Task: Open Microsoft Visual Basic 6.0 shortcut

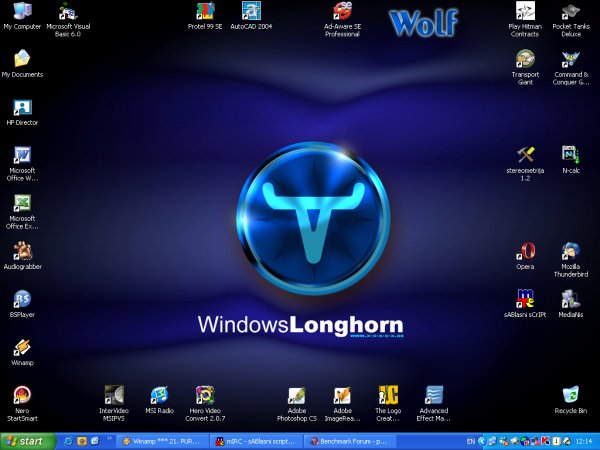Action: tap(68, 19)
